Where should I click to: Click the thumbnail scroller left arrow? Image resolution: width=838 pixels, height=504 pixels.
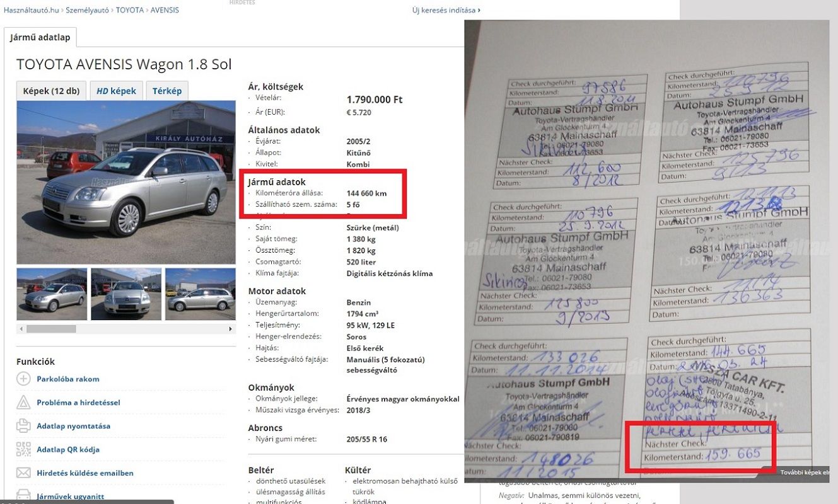[21, 329]
